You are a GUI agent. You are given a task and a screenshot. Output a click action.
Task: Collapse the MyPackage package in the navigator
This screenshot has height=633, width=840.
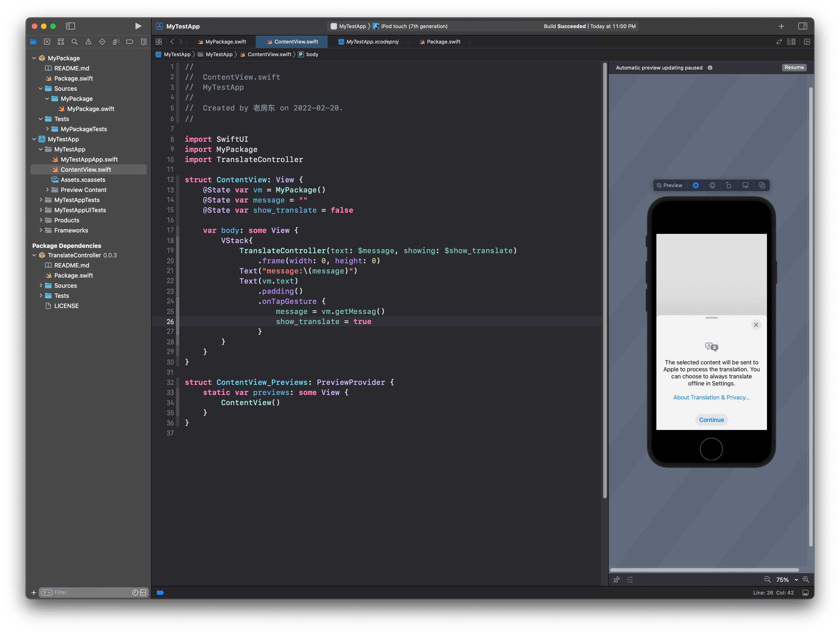[34, 58]
